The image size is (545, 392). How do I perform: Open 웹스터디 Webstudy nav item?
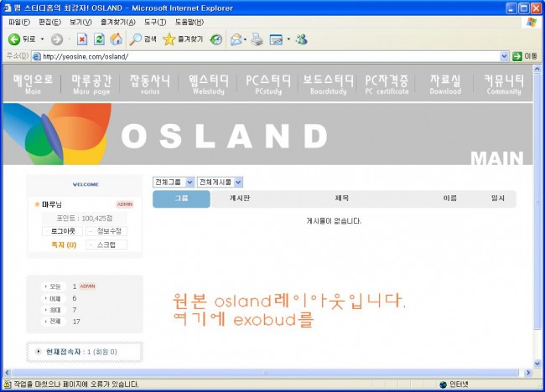pos(209,84)
